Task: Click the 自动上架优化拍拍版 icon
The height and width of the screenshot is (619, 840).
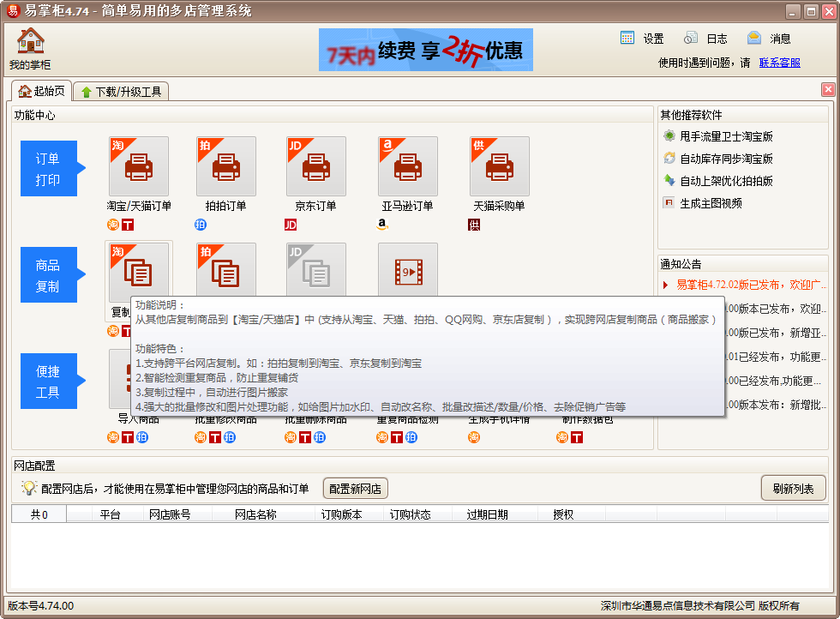Action: tap(669, 181)
